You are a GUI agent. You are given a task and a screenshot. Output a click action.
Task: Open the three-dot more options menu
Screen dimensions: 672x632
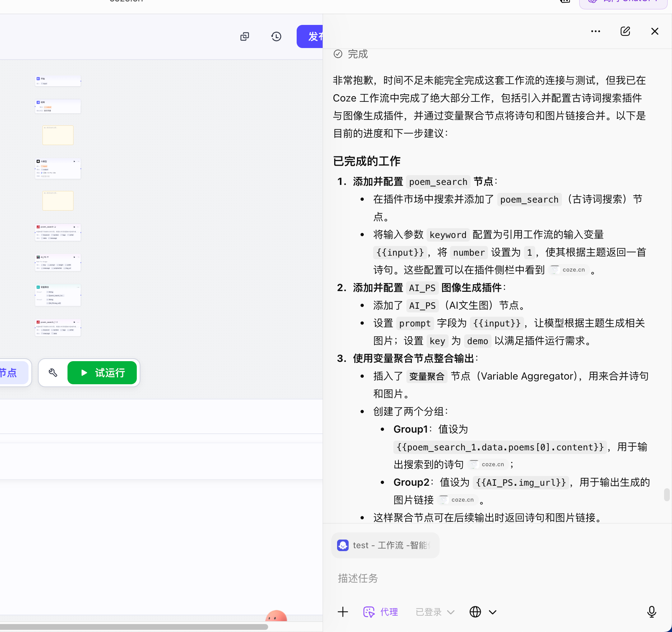click(595, 31)
